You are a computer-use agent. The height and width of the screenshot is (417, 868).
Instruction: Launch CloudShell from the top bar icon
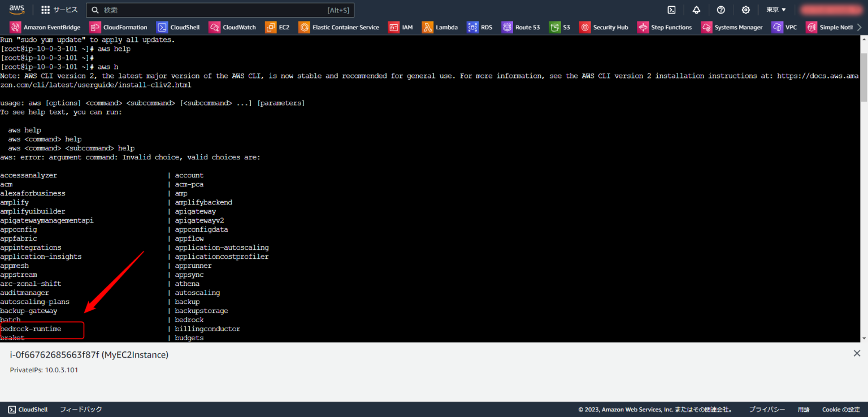pyautogui.click(x=671, y=10)
